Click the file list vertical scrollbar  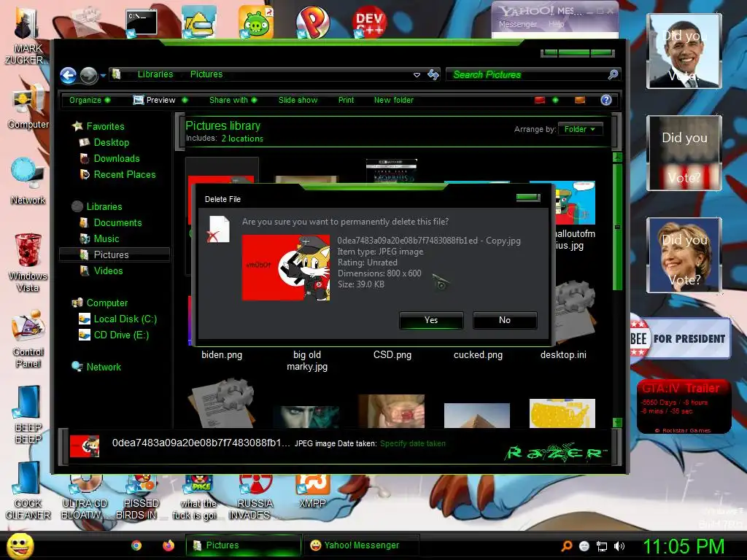coord(617,227)
